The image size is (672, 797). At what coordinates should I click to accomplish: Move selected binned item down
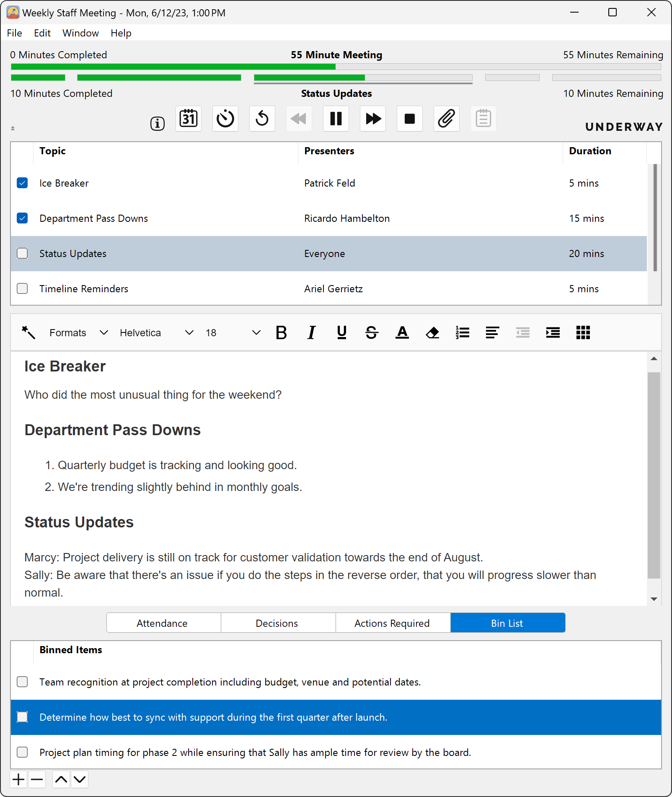coord(80,780)
